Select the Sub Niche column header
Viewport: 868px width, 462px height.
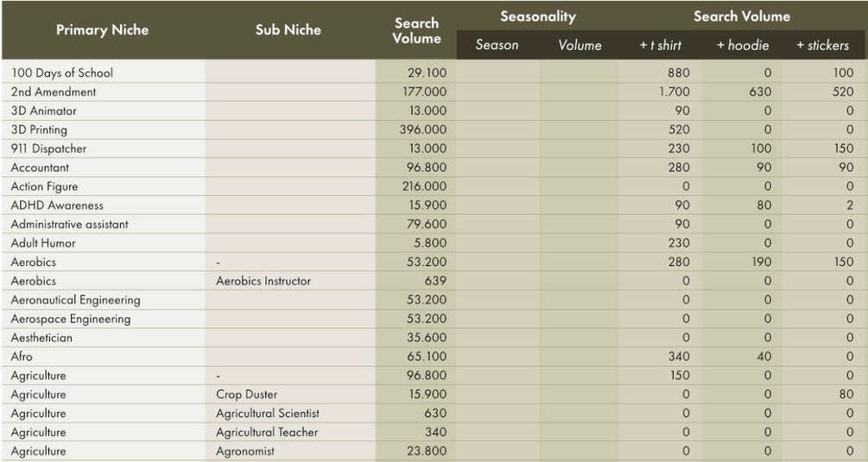pyautogui.click(x=288, y=30)
